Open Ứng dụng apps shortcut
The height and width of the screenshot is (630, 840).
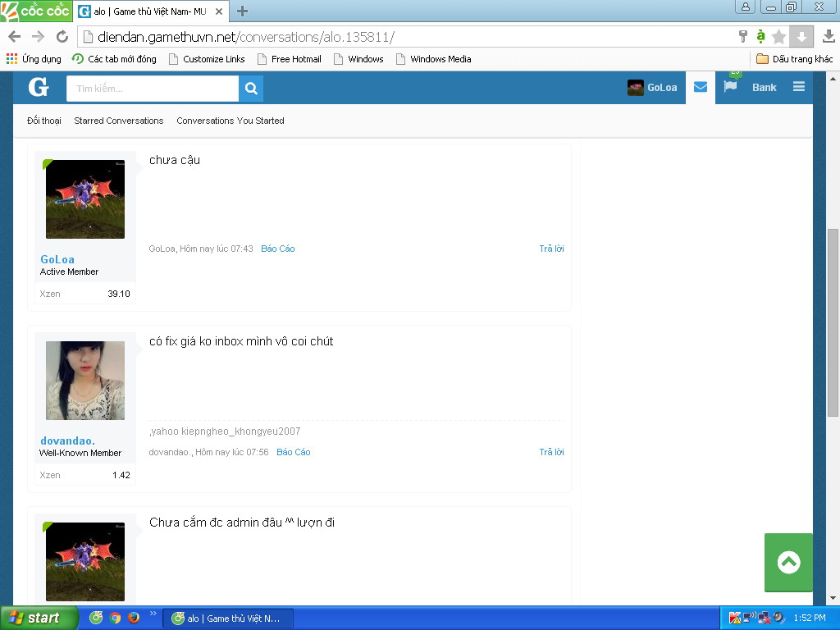(x=34, y=59)
